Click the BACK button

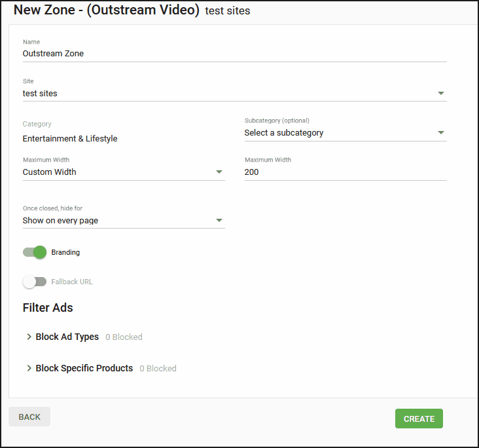coord(29,417)
